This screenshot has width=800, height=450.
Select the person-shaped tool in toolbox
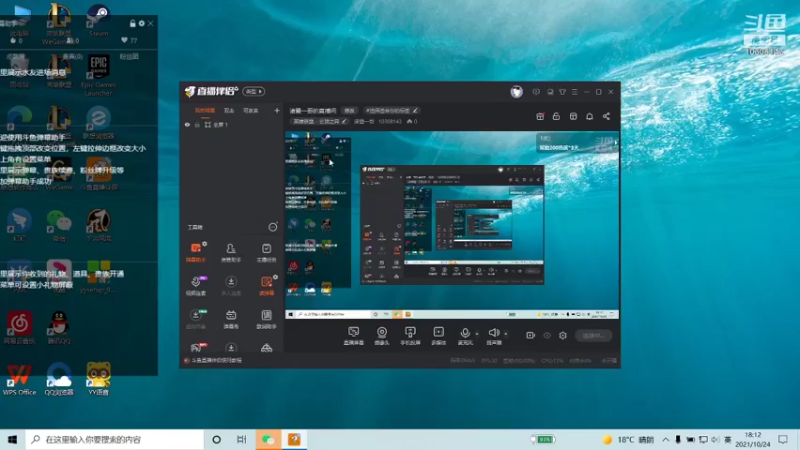tap(231, 252)
